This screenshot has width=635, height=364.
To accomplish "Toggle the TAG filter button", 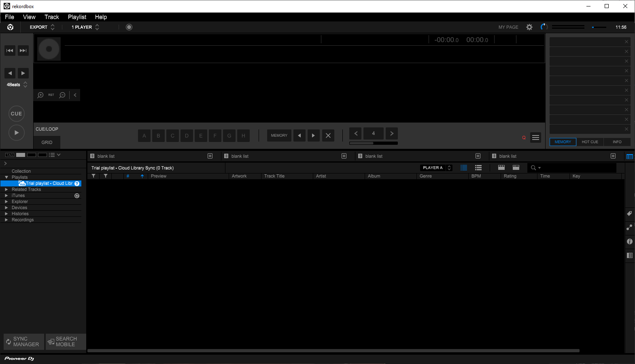I will click(x=10, y=155).
